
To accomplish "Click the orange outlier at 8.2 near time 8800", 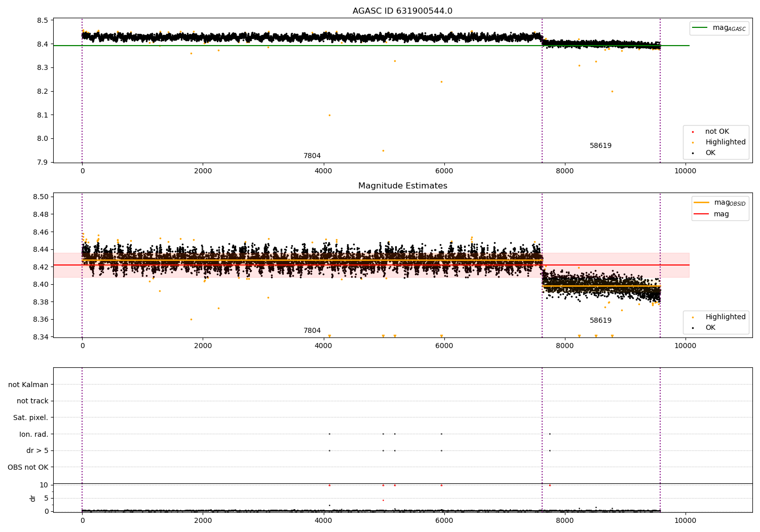I will (612, 91).
